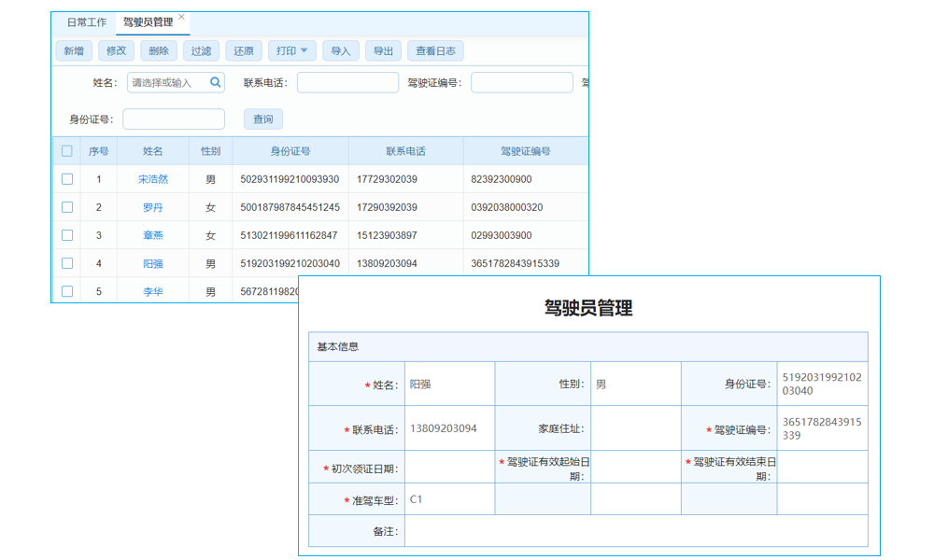Image resolution: width=934 pixels, height=560 pixels.
Task: Check the checkbox for row 1 宋浩然
Action: (x=66, y=178)
